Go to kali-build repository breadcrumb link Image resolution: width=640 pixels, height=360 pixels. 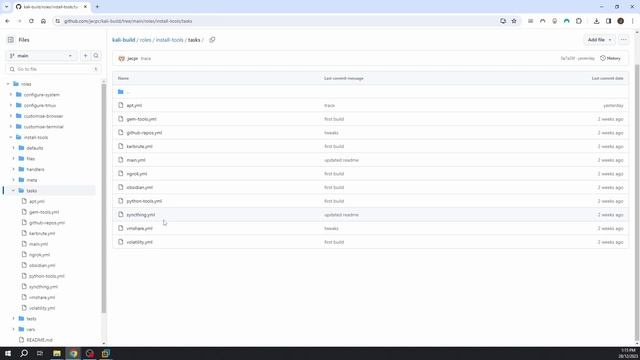coord(124,40)
